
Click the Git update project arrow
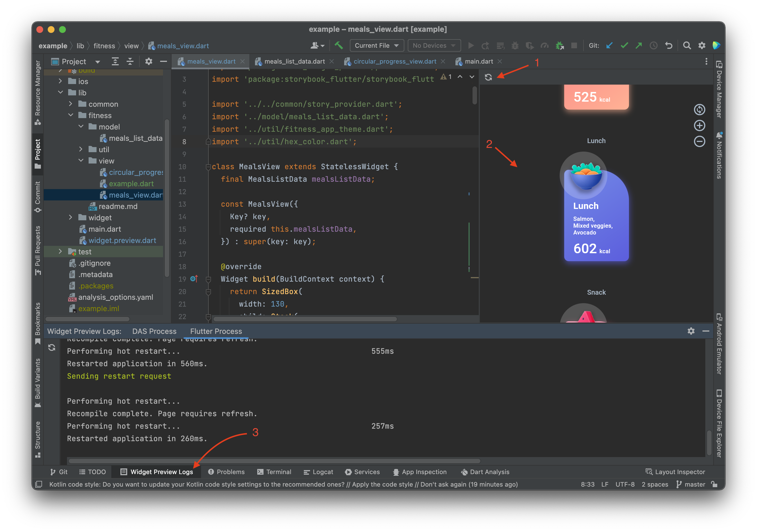[609, 45]
